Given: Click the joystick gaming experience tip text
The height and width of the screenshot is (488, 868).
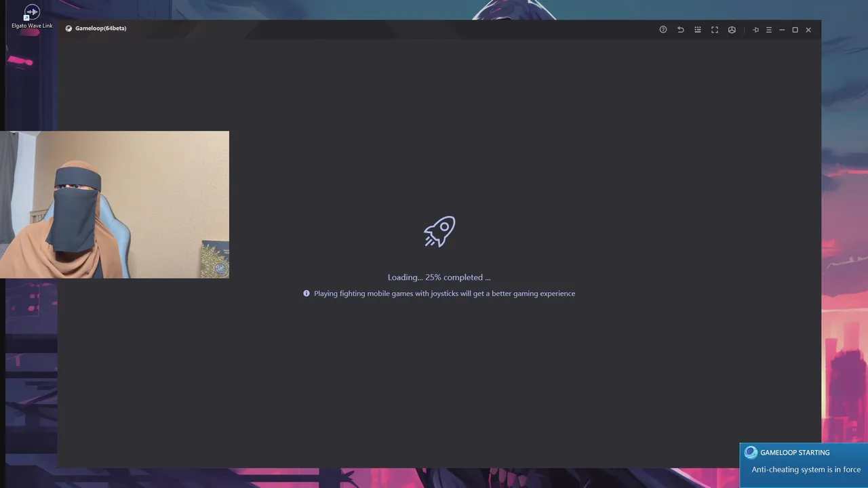Looking at the screenshot, I should click(444, 293).
